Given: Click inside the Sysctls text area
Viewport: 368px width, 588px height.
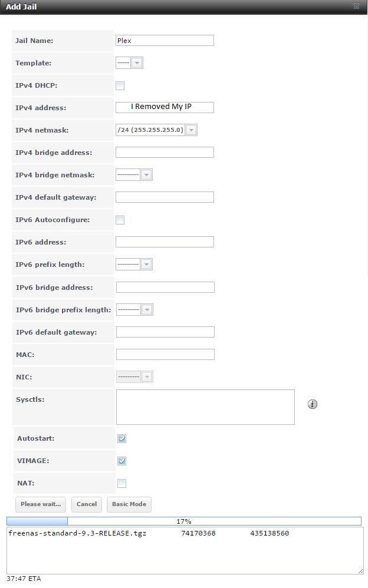Looking at the screenshot, I should pyautogui.click(x=205, y=407).
